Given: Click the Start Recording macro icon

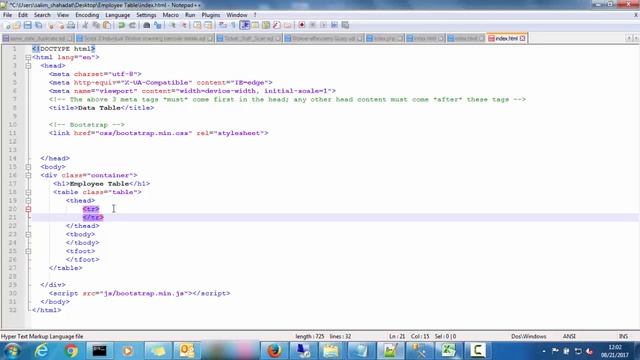Looking at the screenshot, I should [302, 25].
